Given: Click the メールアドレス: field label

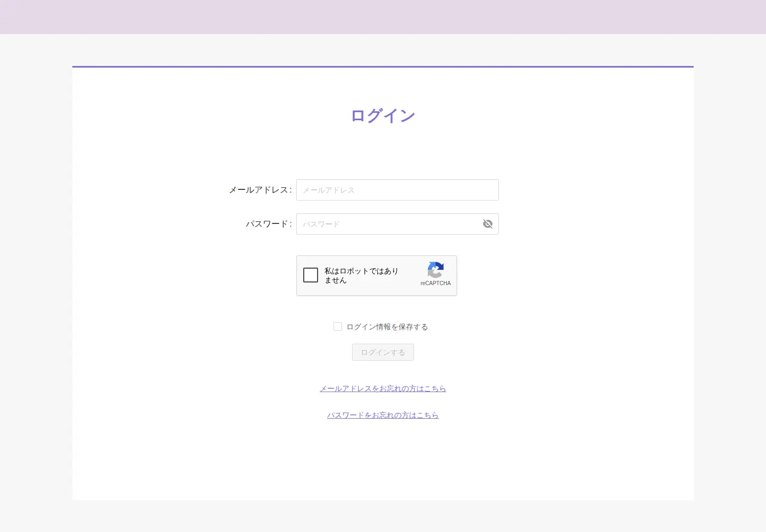Looking at the screenshot, I should coord(261,190).
